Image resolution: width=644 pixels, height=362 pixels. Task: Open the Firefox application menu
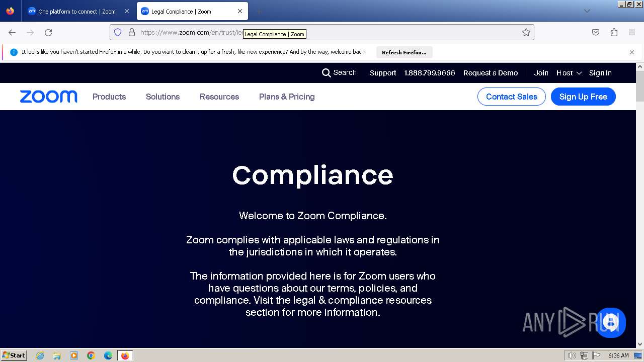[632, 32]
